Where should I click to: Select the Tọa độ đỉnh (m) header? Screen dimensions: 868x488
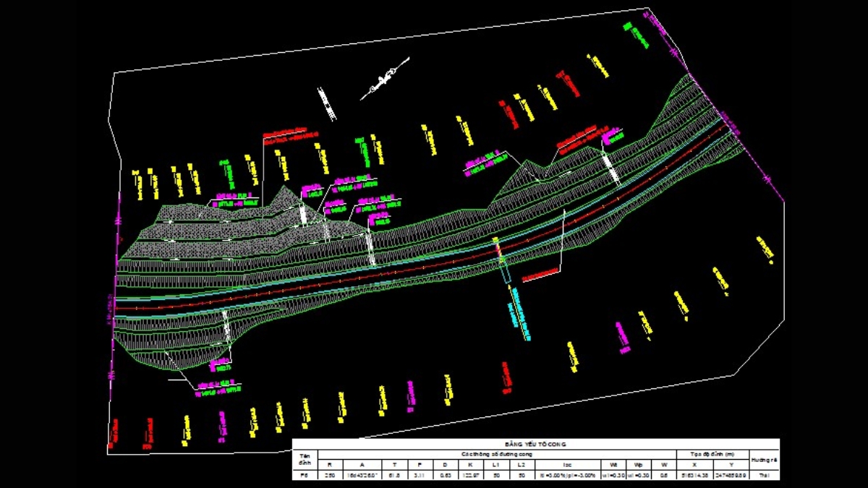coord(712,453)
